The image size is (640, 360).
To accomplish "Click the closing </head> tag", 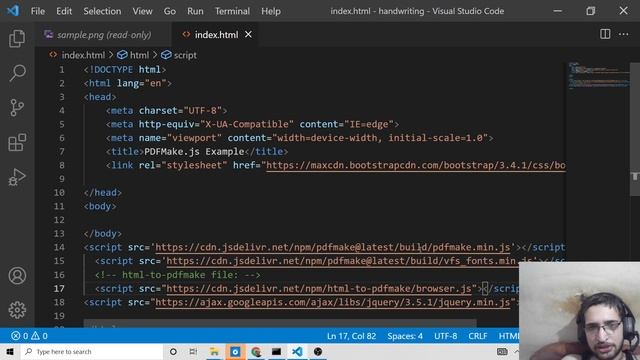I will pos(102,193).
